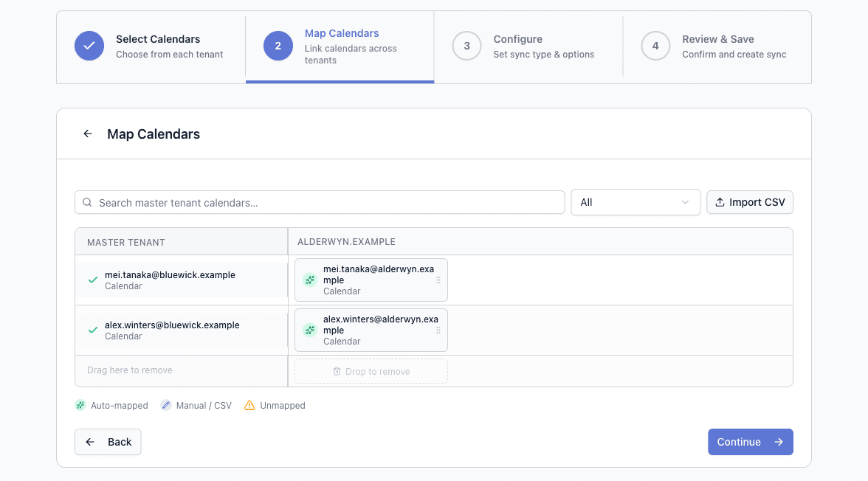Click the Drag here to remove text
Viewport: 868px width, 481px height.
[x=130, y=370]
